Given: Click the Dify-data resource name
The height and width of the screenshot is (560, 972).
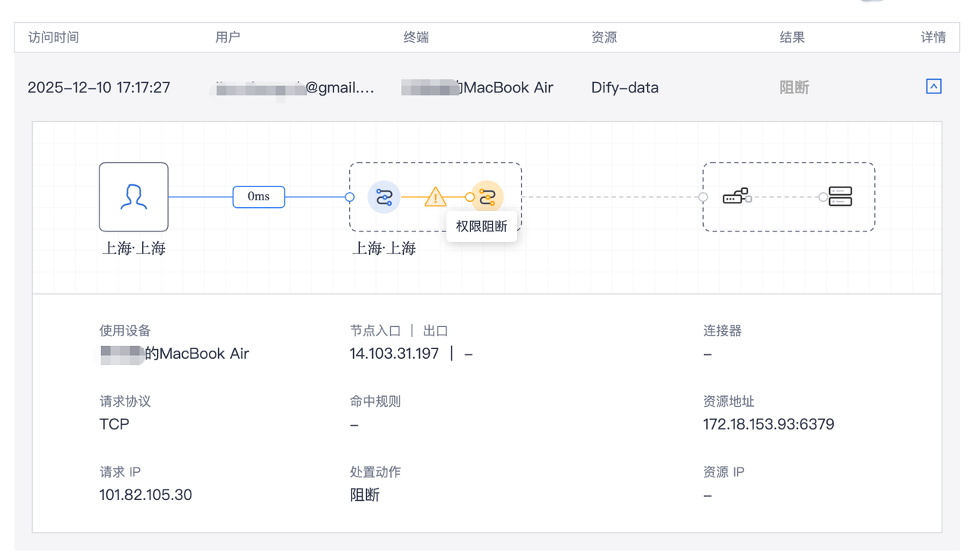Looking at the screenshot, I should coord(624,87).
